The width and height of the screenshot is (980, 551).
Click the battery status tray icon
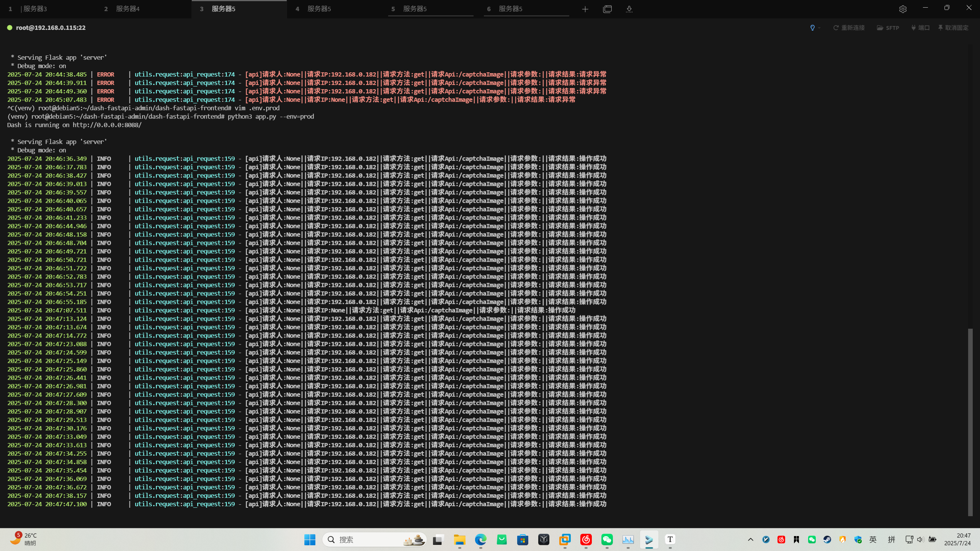[933, 540]
